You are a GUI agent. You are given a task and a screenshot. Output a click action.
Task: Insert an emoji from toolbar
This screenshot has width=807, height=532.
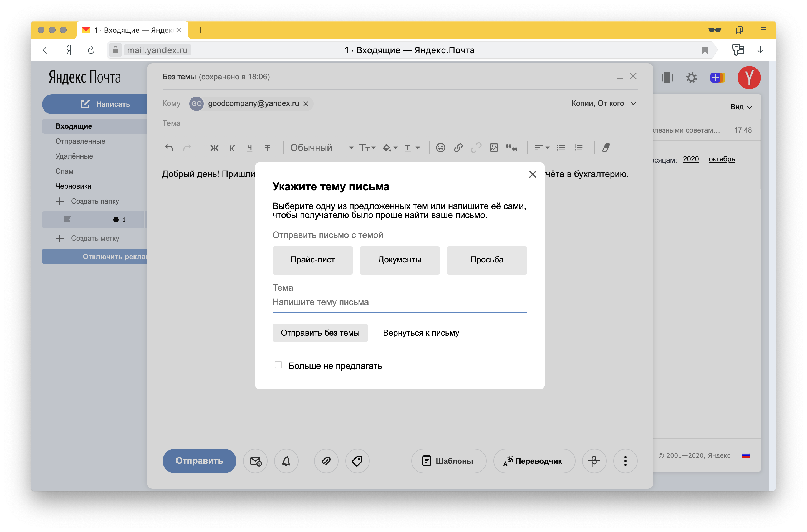coord(440,148)
